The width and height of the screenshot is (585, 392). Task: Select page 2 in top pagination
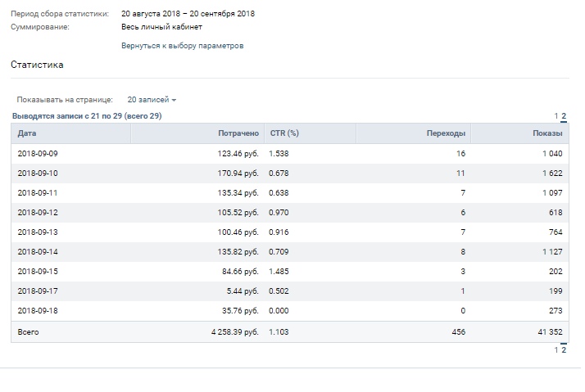564,116
